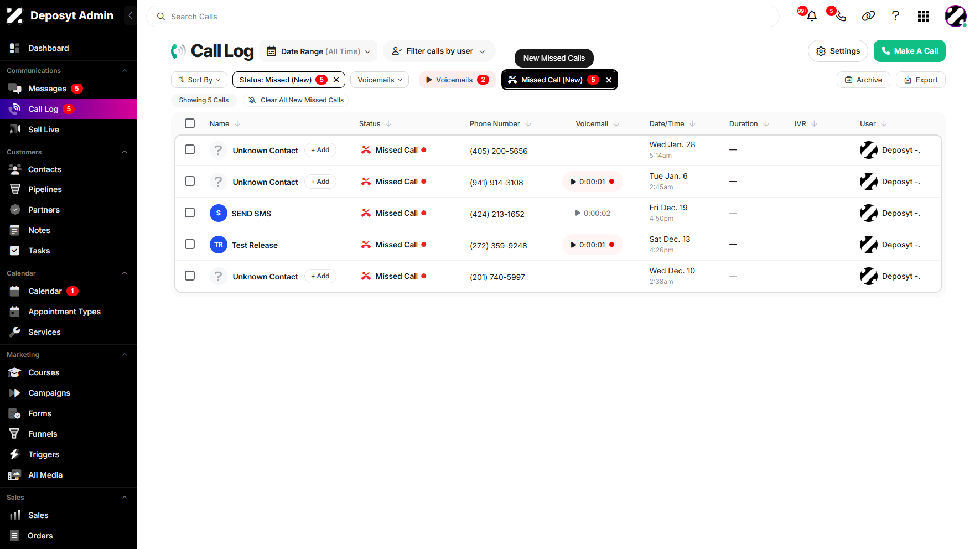Sort by the Status column arrow
980x549 pixels.
(388, 123)
